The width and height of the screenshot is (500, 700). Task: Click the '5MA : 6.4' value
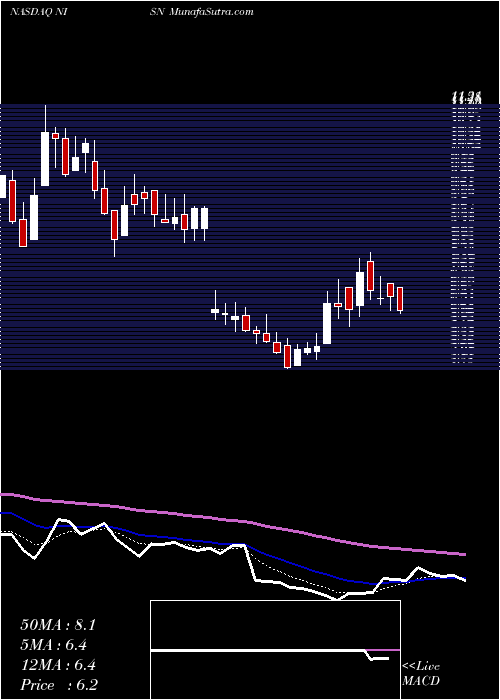54,645
